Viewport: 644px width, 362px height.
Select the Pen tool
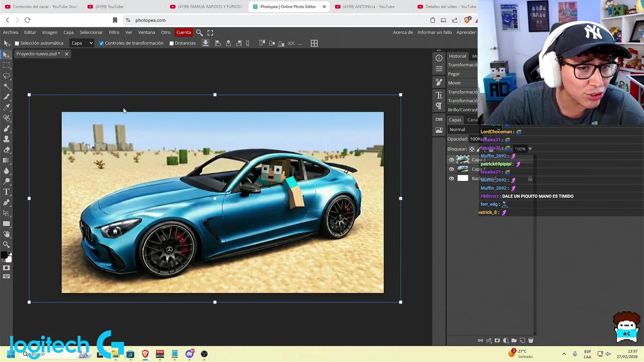[x=7, y=203]
